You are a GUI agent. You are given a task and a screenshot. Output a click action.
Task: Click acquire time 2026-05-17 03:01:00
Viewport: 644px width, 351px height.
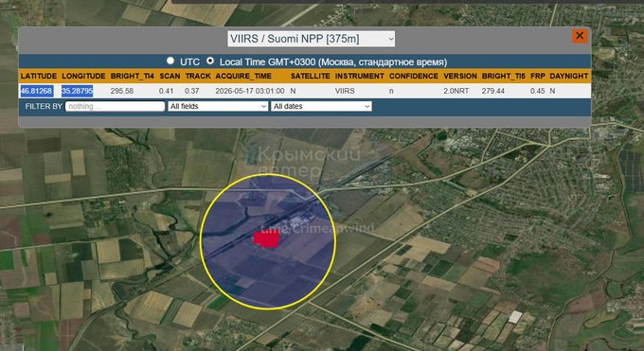250,91
